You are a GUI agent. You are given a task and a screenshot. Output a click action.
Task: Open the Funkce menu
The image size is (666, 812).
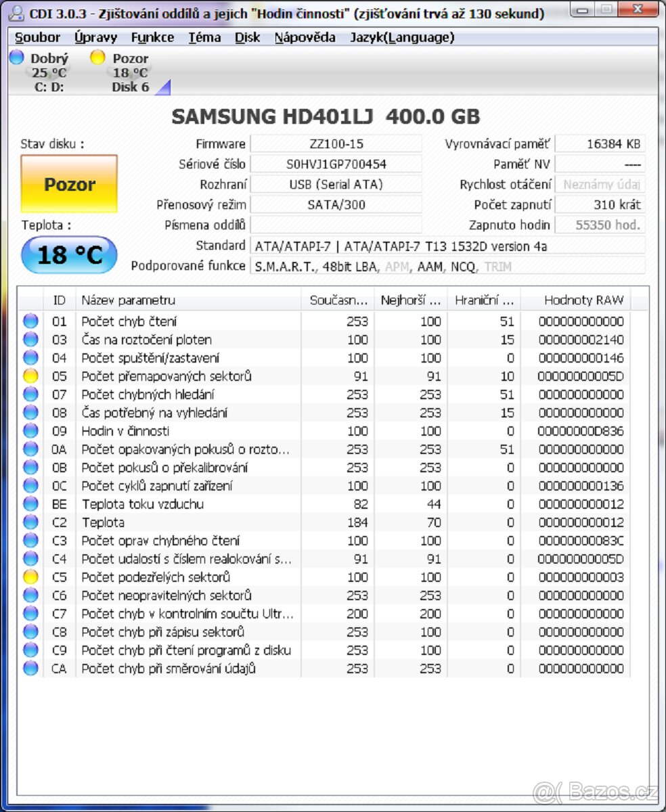click(152, 38)
